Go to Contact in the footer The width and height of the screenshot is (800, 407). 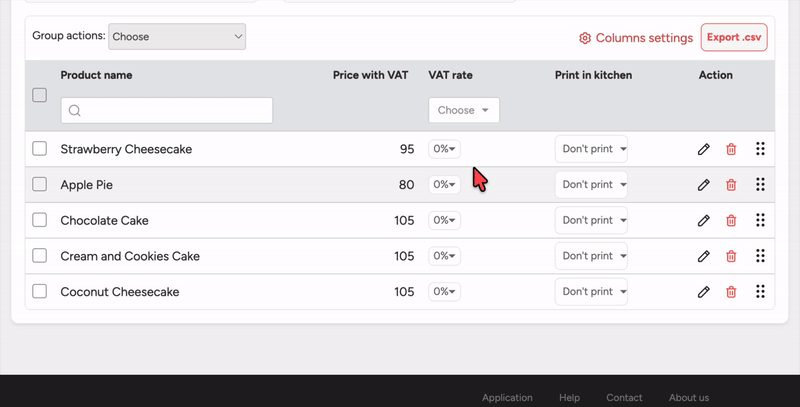(x=624, y=397)
